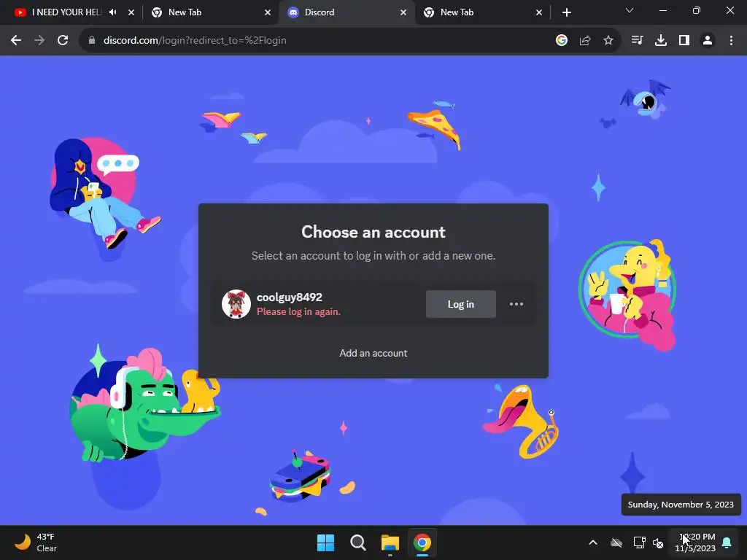The image size is (747, 560).
Task: Click 'Select an account to log in with' subtitle
Action: click(373, 256)
